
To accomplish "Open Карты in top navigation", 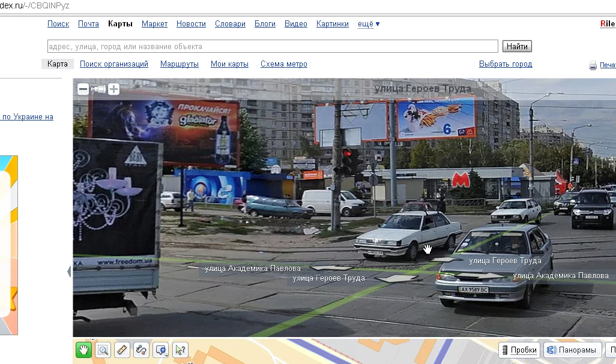I will (x=120, y=24).
